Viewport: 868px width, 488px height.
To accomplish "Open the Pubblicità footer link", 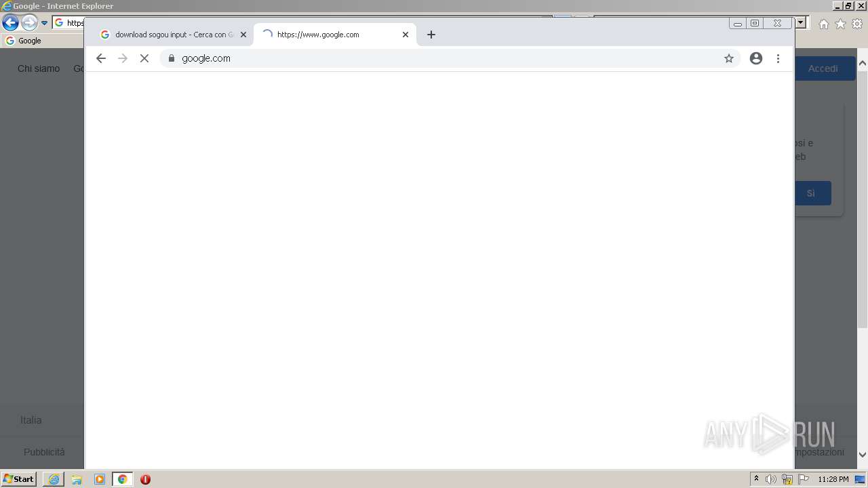I will click(44, 452).
